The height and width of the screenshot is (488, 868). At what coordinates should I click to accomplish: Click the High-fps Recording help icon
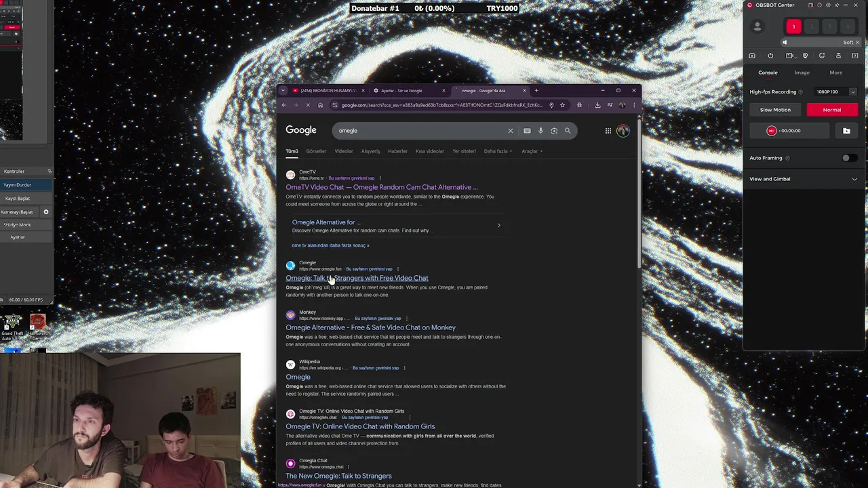coord(800,91)
